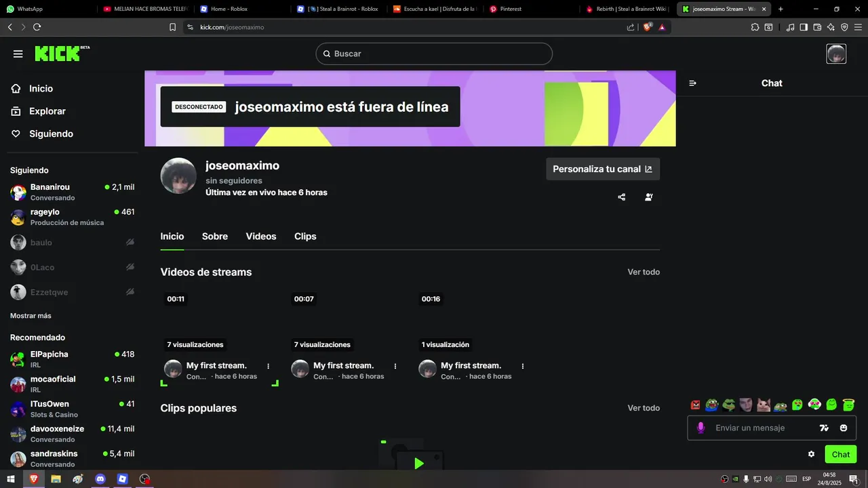Click the Brave Rewards triangle icon
The height and width of the screenshot is (488, 868).
point(662,27)
